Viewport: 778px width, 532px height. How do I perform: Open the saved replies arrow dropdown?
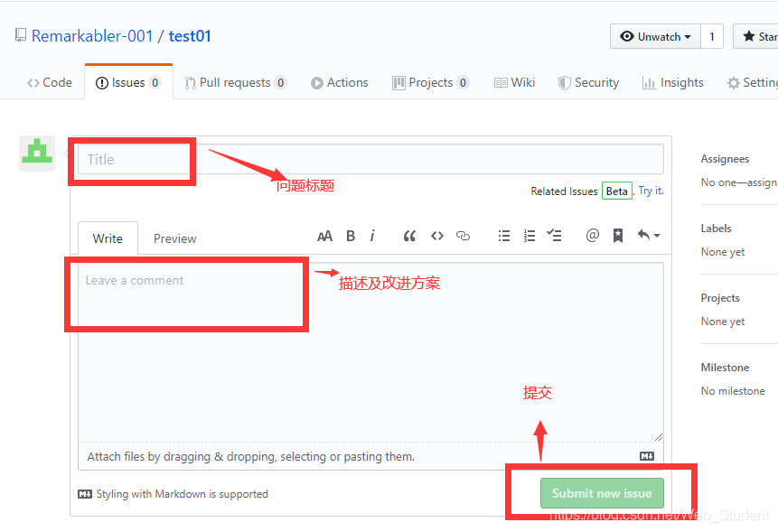(x=649, y=235)
